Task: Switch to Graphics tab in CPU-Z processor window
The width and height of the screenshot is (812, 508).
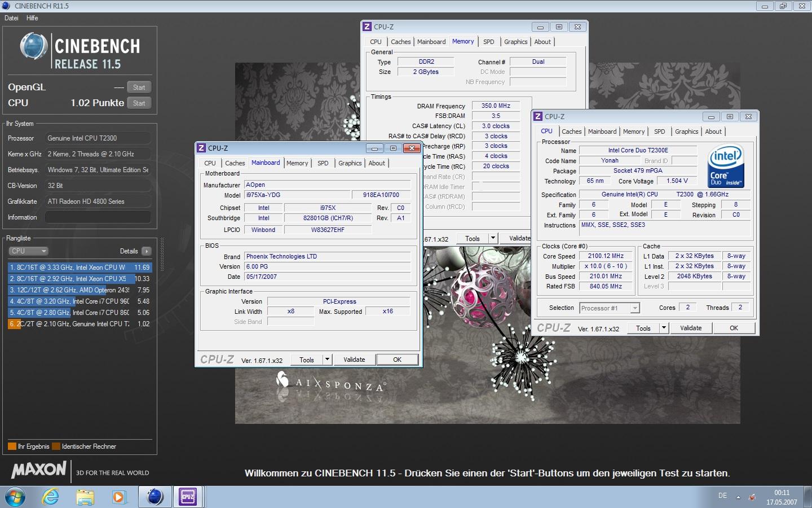Action: 687,132
